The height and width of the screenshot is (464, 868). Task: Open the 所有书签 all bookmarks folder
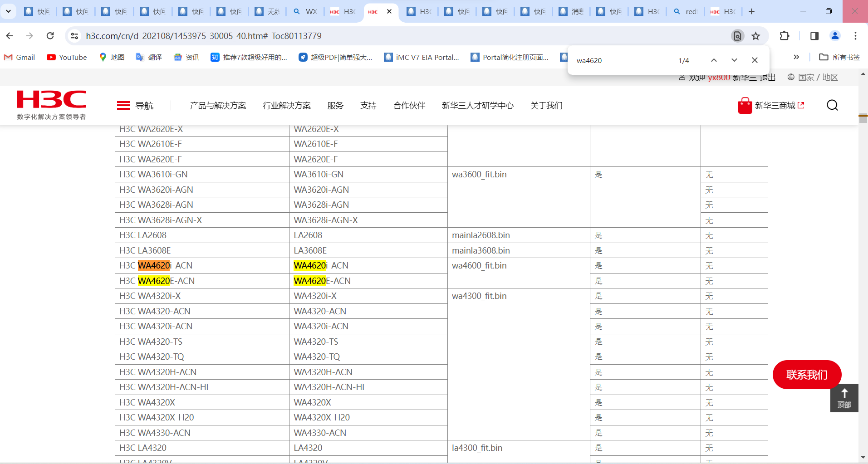[x=840, y=57]
